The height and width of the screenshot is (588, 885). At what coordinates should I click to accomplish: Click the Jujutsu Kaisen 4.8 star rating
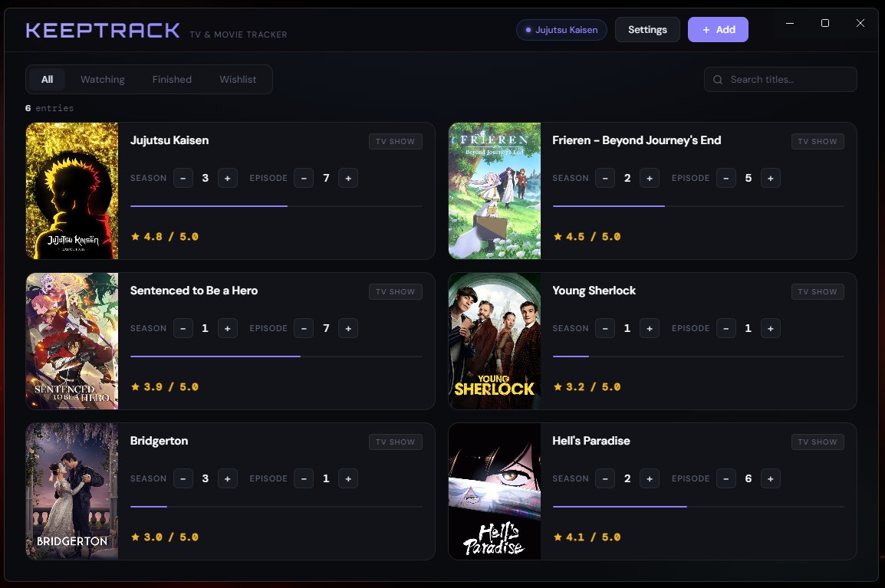coord(165,236)
